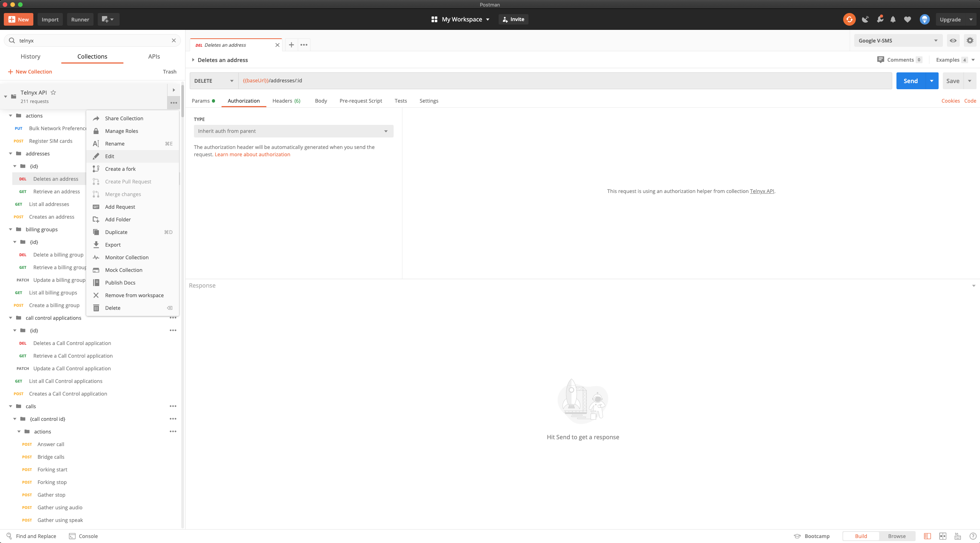Click the Telnyx API collection options dots
Screen dimensions: 980x543
174,103
